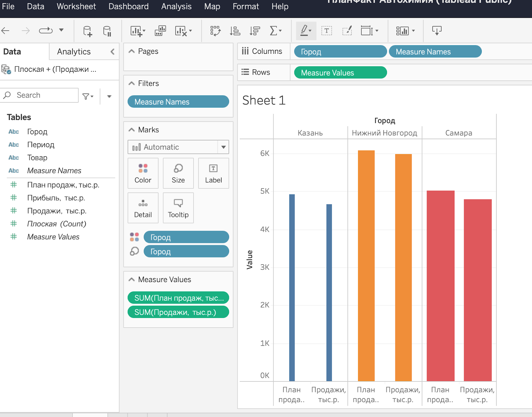Click the Highlight pen icon
Screen dimensions: 532x417
[304, 30]
